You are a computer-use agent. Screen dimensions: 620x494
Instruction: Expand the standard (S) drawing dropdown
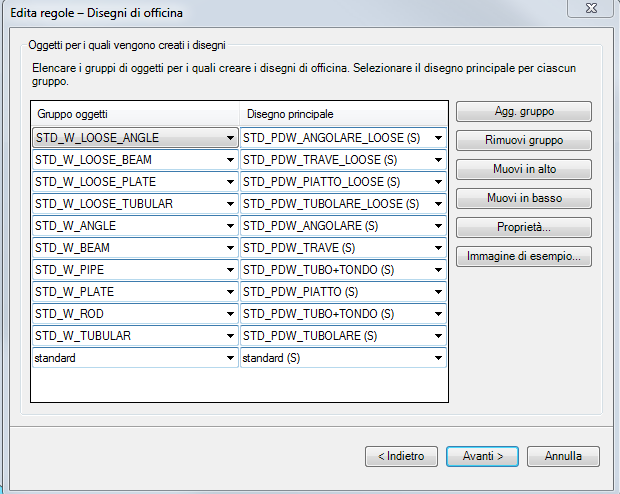437,358
